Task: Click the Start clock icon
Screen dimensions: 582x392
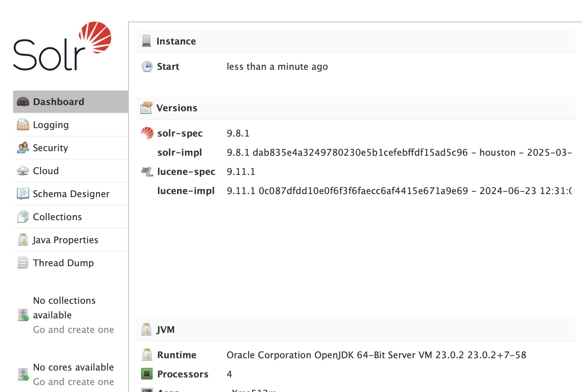Action: click(x=147, y=66)
